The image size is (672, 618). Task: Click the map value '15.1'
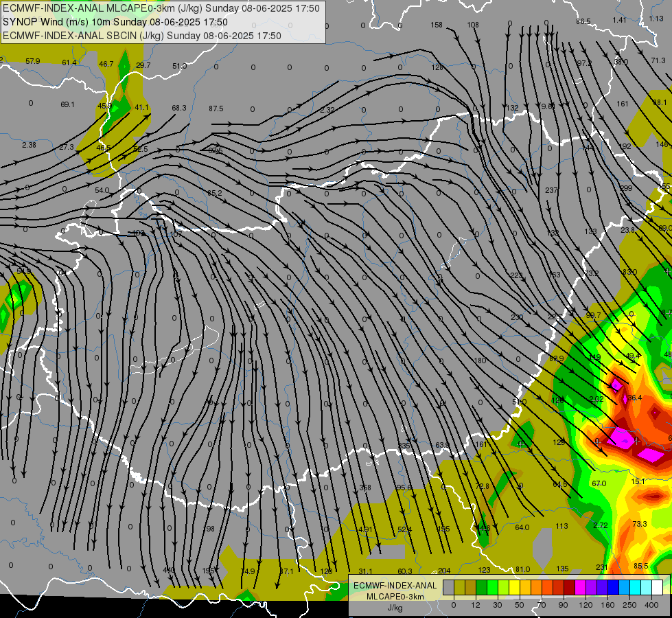[638, 481]
